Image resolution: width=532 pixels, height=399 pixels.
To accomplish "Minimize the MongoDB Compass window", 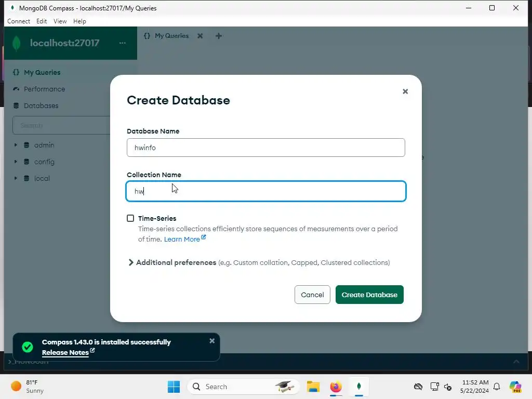I will (469, 8).
